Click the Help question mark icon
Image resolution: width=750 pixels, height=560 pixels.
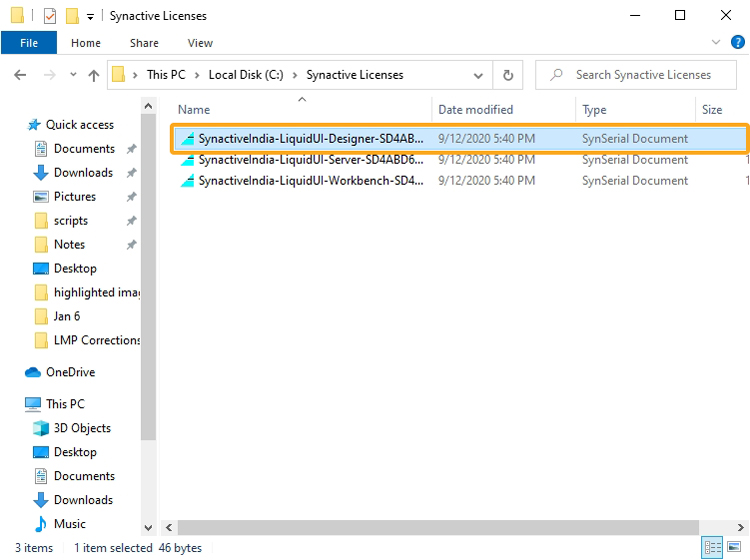point(737,43)
